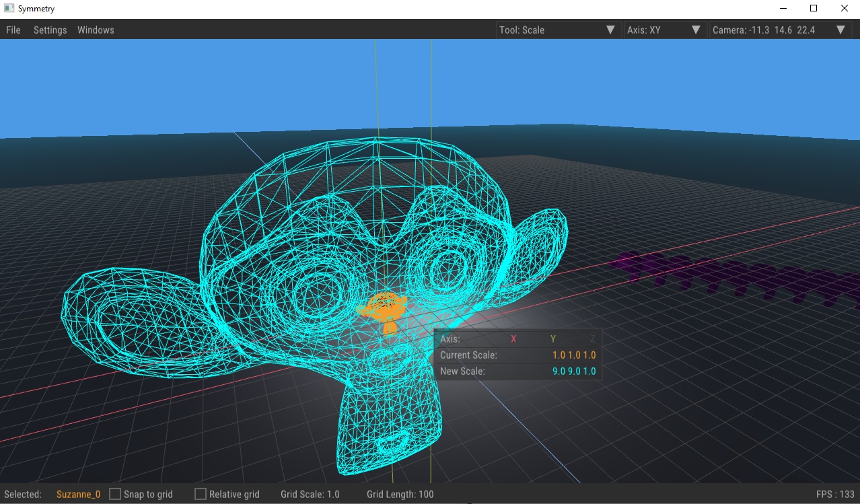Close the Symmetry window
Image resolution: width=860 pixels, height=504 pixels.
coord(845,9)
